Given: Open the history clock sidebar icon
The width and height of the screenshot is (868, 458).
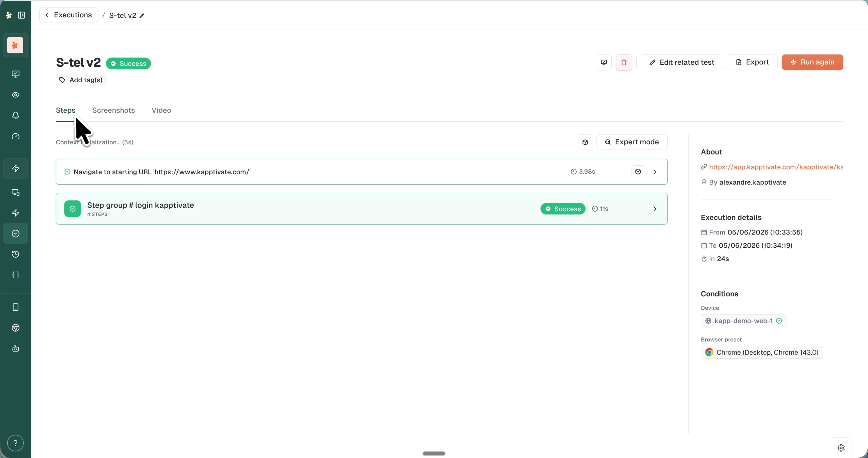Looking at the screenshot, I should coord(16,255).
